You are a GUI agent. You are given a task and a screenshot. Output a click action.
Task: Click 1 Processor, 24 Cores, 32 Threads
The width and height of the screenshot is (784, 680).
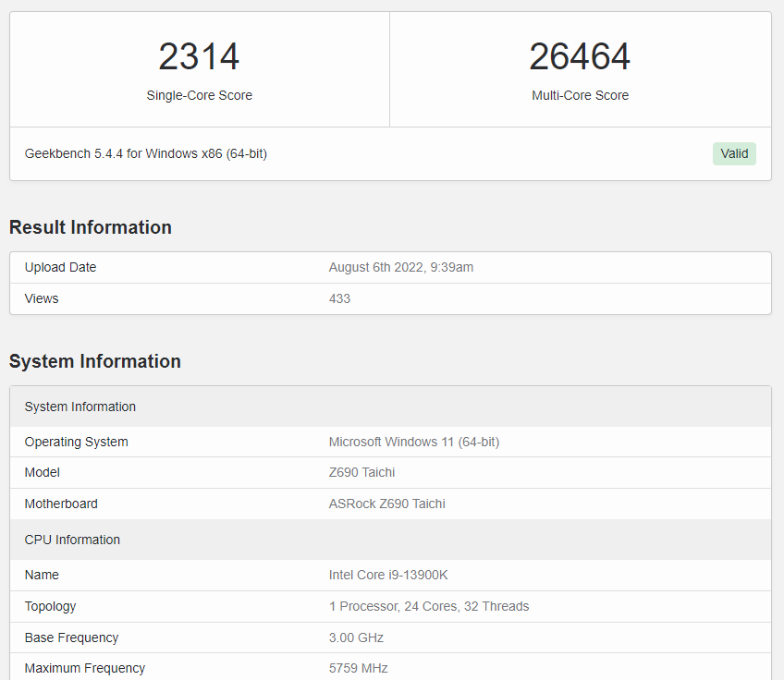click(428, 607)
